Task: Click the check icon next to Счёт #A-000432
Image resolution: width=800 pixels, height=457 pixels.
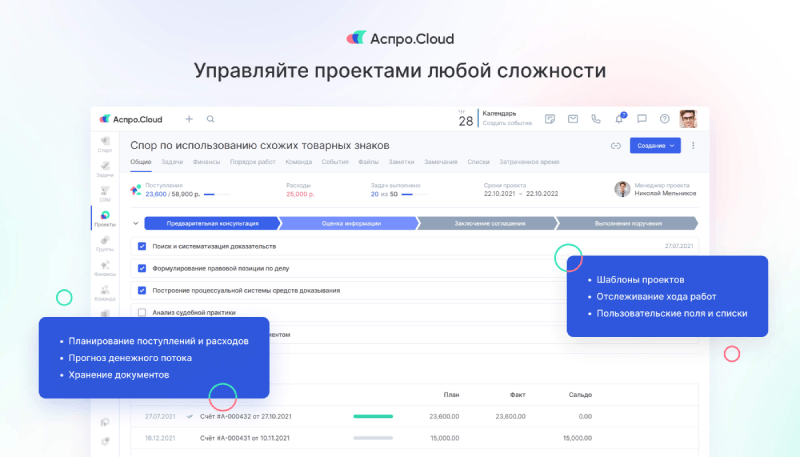Action: coord(189,417)
